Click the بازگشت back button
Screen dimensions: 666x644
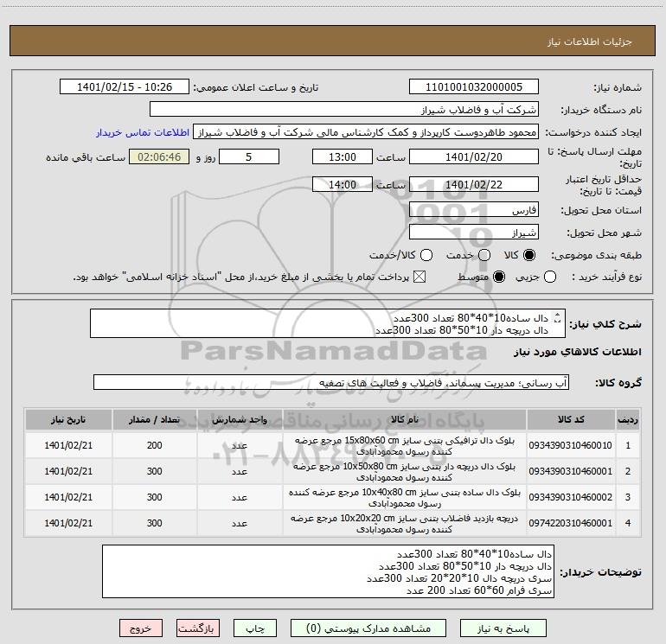(x=198, y=628)
